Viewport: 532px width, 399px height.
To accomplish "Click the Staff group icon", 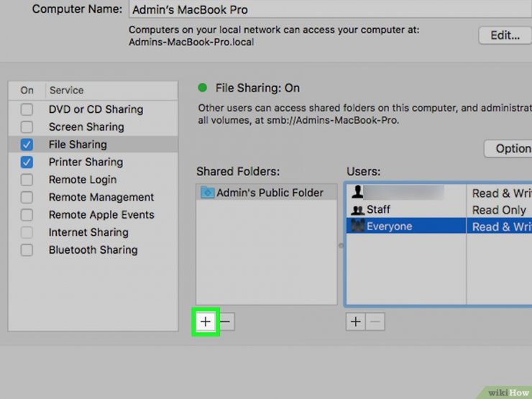I will point(357,210).
